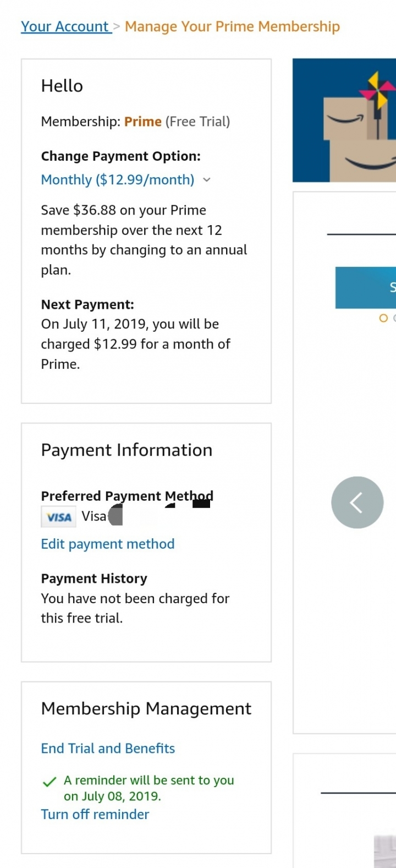Image resolution: width=396 pixels, height=868 pixels.
Task: Click the blue carousel action button
Action: pos(366,287)
